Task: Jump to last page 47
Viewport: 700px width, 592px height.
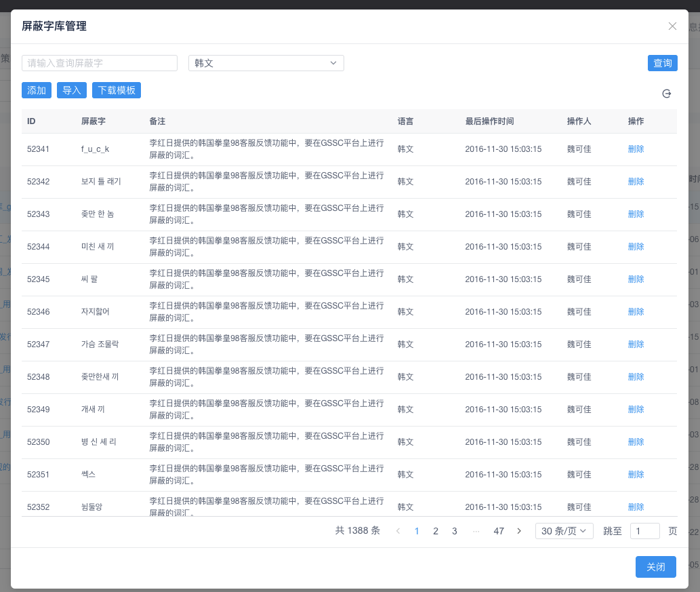Action: [x=499, y=531]
